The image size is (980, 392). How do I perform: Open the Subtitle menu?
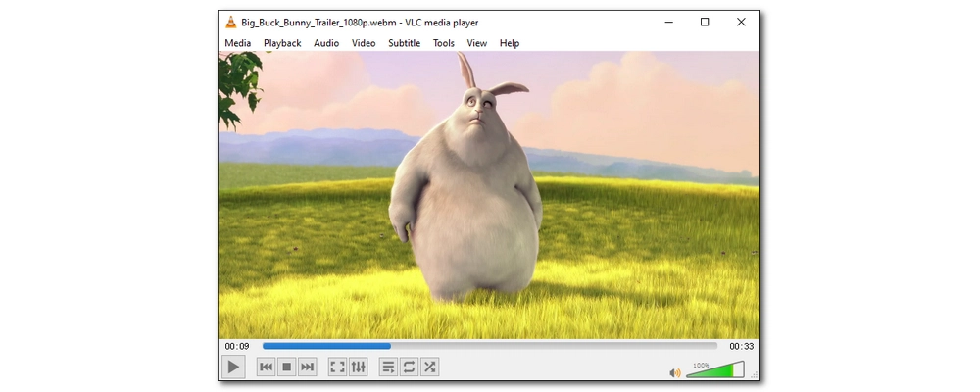(x=405, y=43)
